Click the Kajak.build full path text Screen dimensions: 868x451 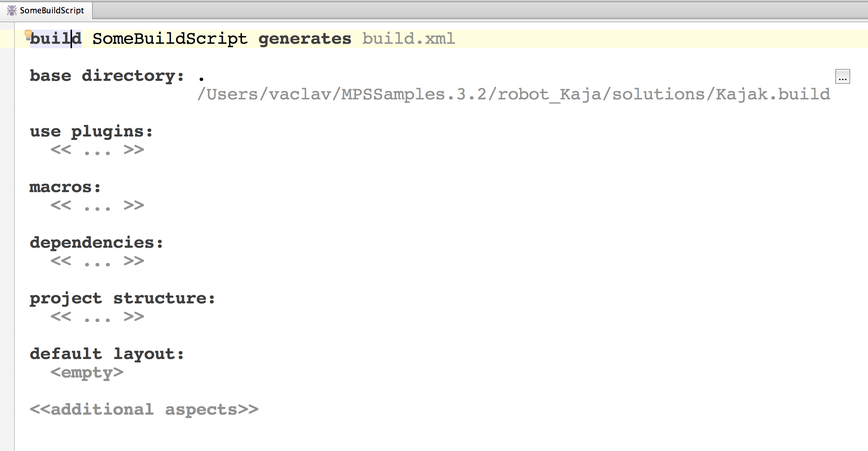pyautogui.click(x=513, y=95)
